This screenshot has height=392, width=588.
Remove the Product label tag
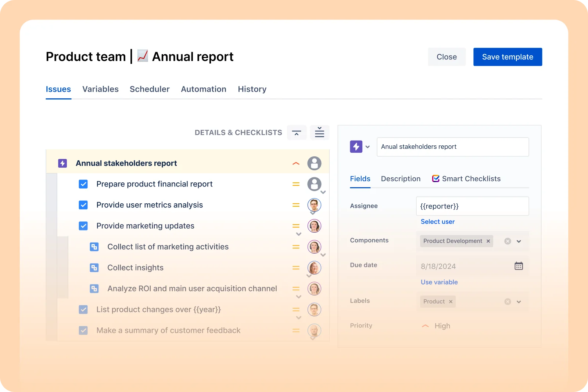451,302
